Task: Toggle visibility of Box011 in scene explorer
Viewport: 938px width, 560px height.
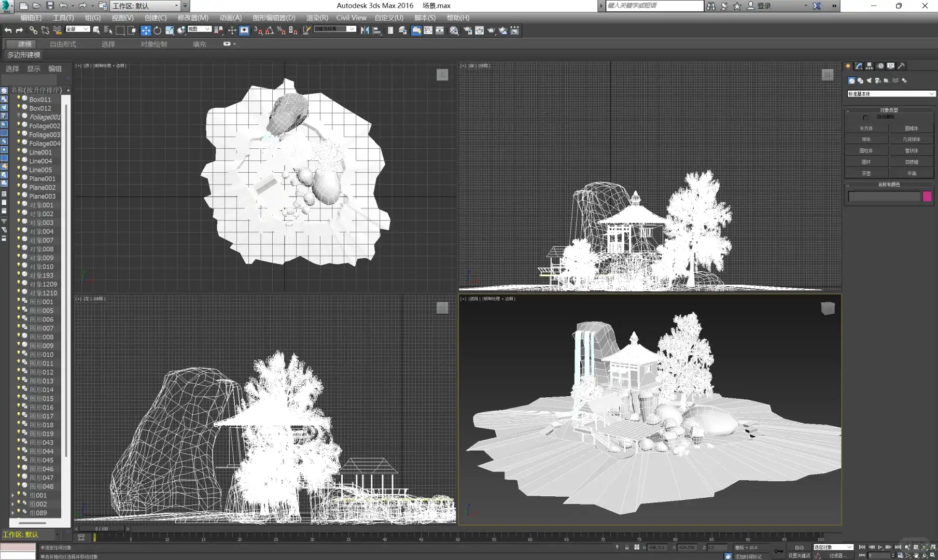Action: coord(19,99)
